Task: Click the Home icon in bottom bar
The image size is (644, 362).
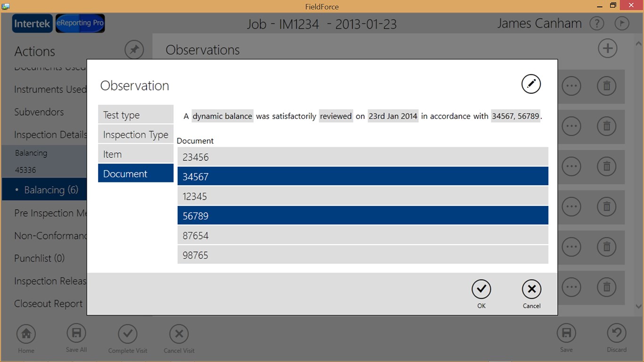Action: pyautogui.click(x=26, y=334)
